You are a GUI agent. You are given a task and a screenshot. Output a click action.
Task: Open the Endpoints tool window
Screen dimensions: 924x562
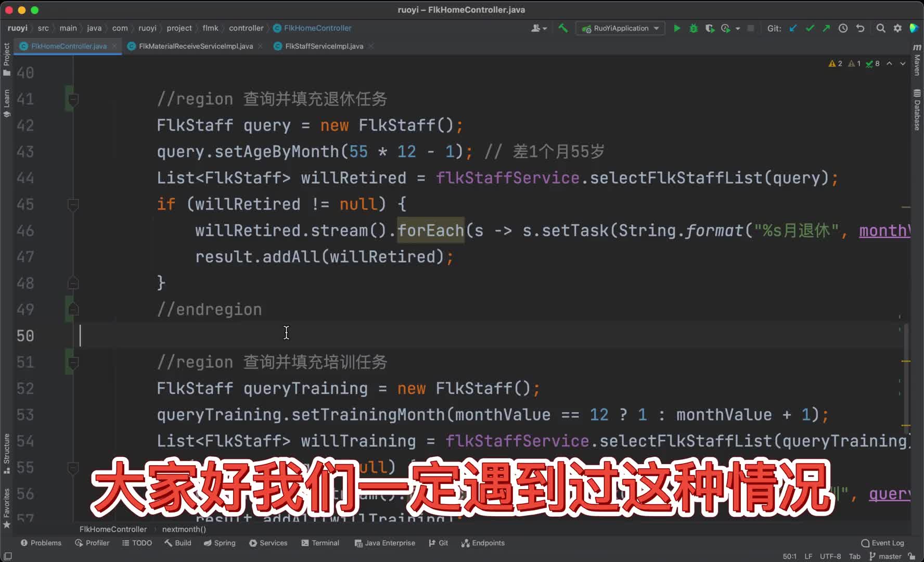(483, 543)
